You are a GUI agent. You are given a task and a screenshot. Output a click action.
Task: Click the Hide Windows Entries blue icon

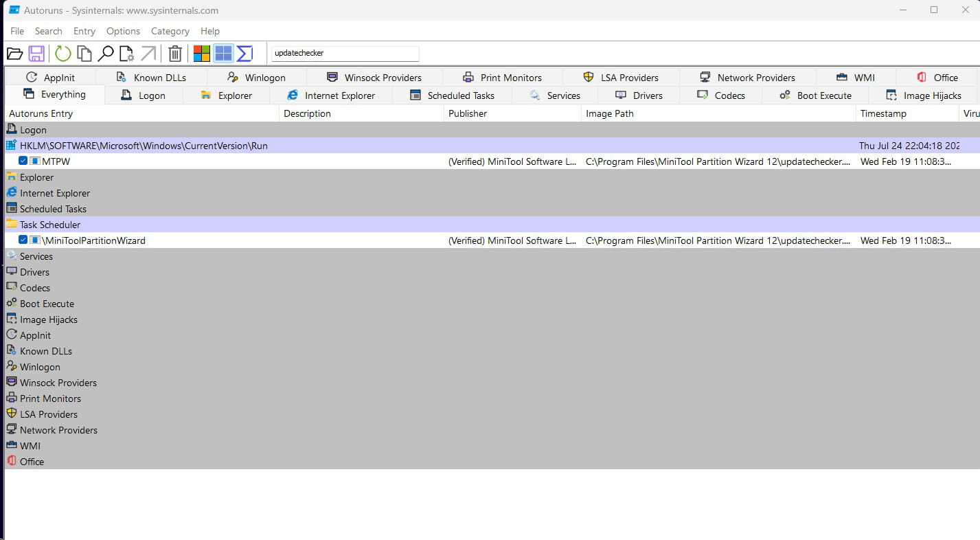[223, 54]
